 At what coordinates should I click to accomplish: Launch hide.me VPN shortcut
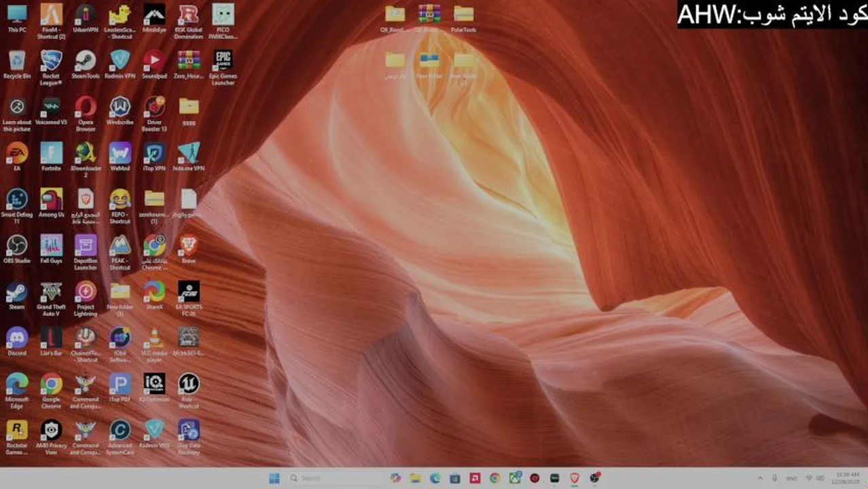tap(188, 157)
